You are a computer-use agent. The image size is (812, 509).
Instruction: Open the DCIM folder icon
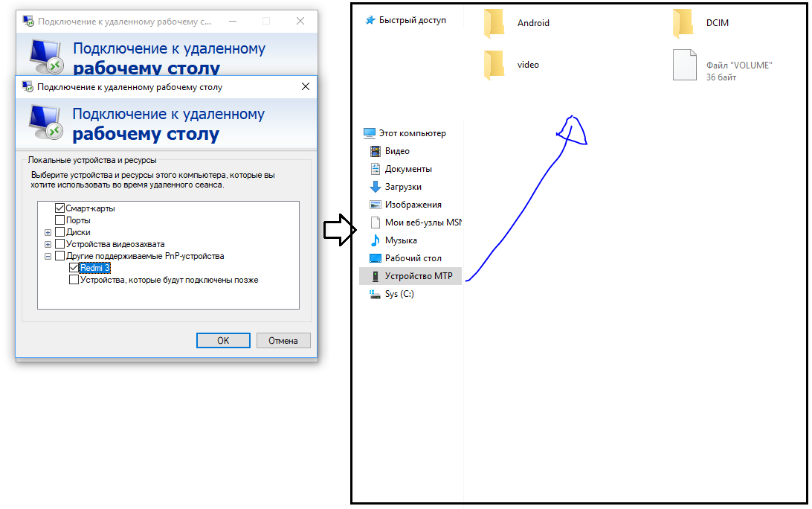point(683,23)
